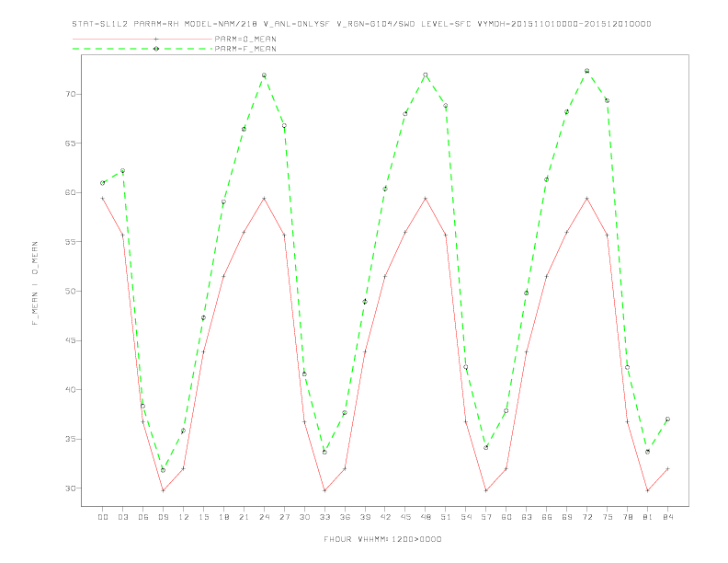728x563 pixels.
Task: Click forecast hour tick label 12
Action: [184, 517]
